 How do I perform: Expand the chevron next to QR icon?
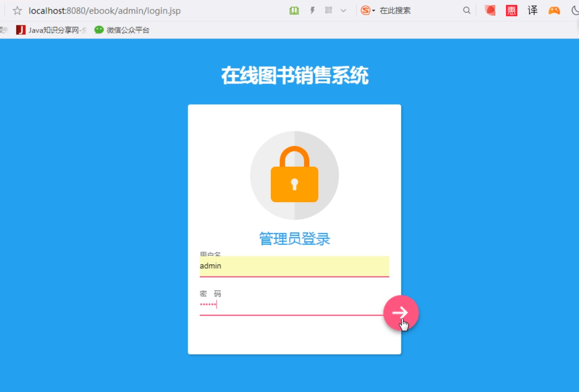(x=343, y=11)
